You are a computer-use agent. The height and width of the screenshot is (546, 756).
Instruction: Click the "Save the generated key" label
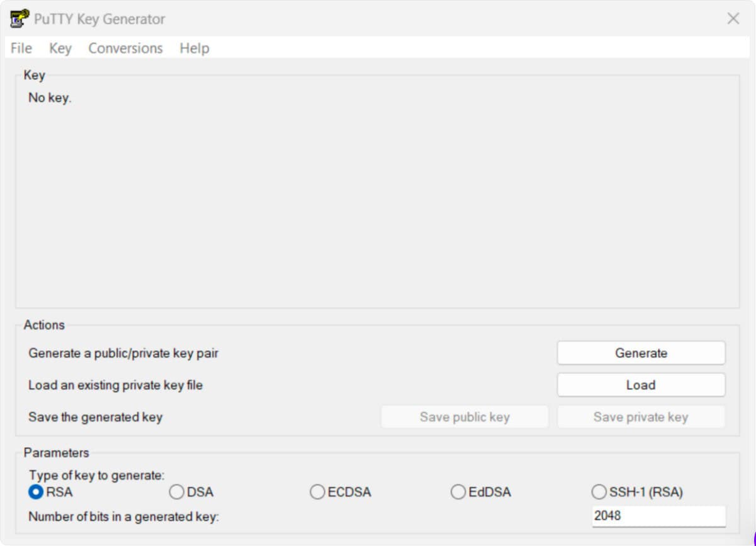tap(96, 418)
